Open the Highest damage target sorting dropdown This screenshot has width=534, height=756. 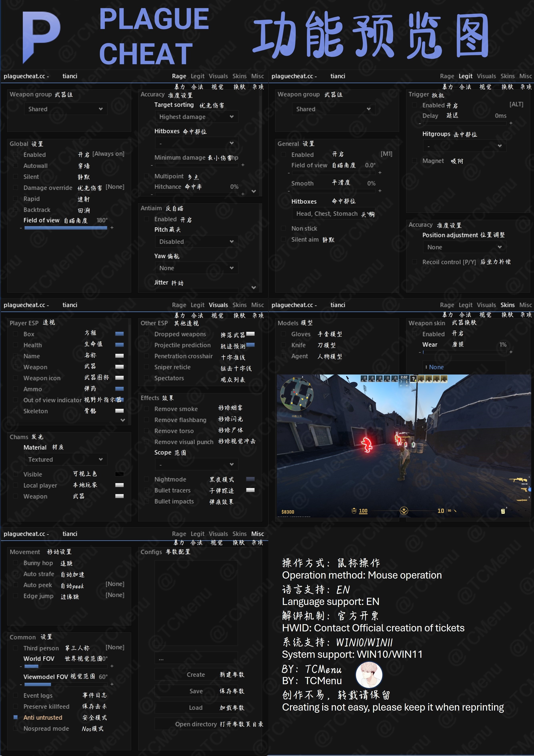click(196, 117)
